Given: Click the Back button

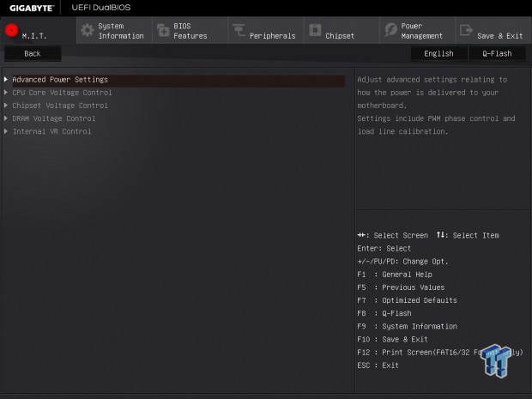Looking at the screenshot, I should [x=33, y=53].
